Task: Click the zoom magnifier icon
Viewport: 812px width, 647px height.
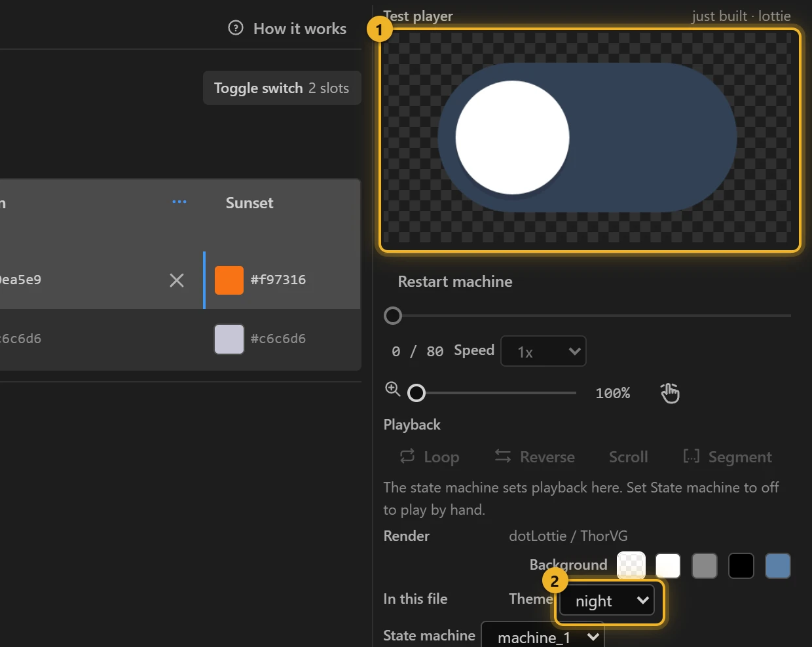Action: pos(393,389)
